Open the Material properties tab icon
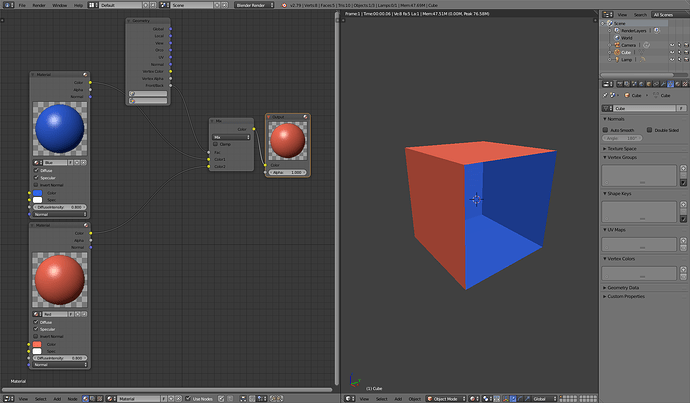This screenshot has width=690, height=403. click(677, 84)
